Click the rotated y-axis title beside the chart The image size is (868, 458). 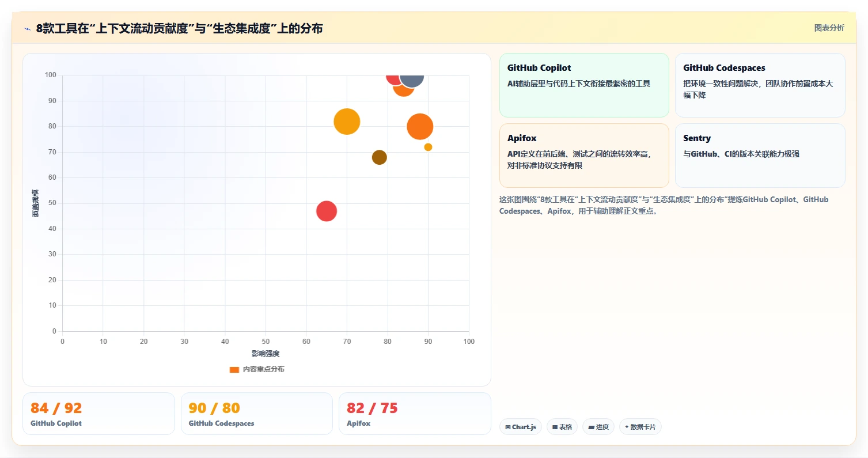click(36, 203)
